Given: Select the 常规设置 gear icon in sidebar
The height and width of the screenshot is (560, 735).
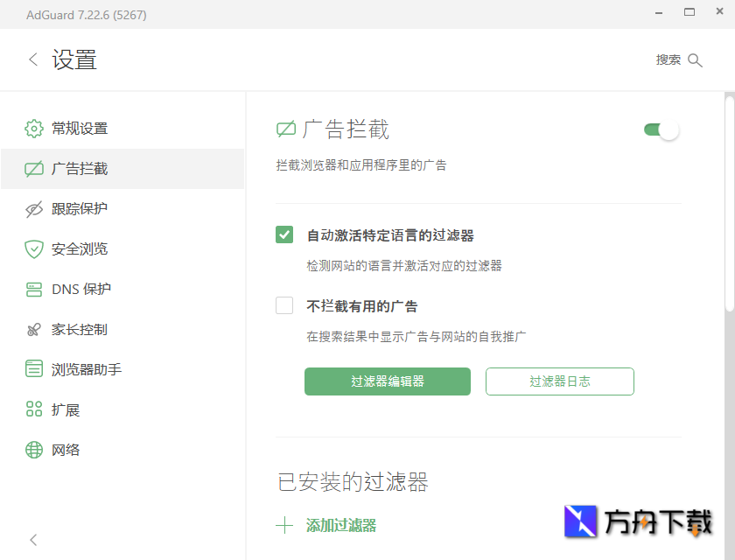Looking at the screenshot, I should click(x=33, y=128).
